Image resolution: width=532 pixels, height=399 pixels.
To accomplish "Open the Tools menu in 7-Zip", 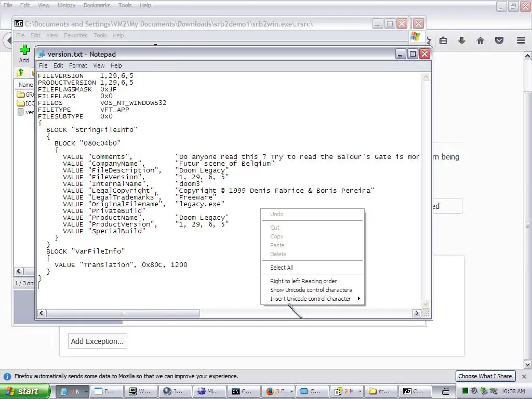I will click(x=100, y=35).
